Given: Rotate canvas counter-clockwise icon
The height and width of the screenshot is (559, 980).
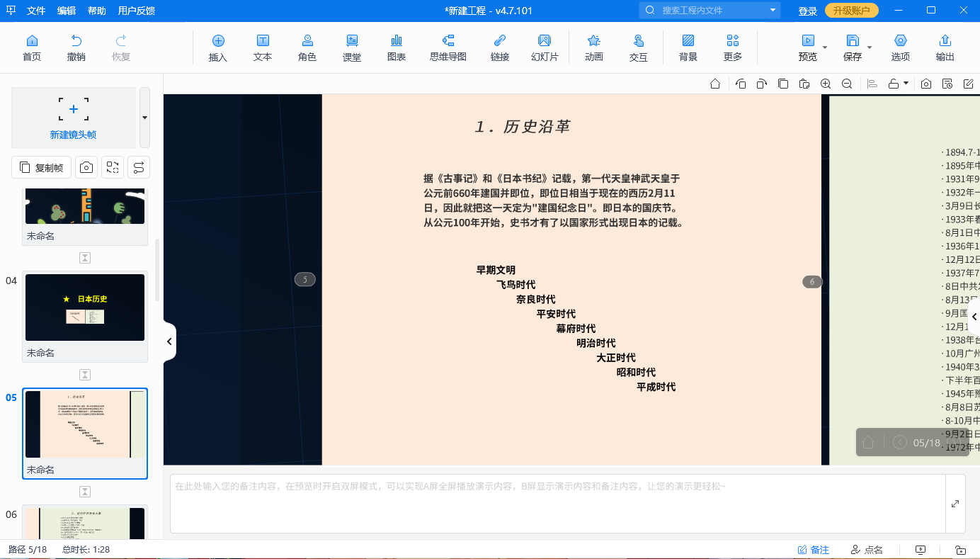Looking at the screenshot, I should point(741,84).
